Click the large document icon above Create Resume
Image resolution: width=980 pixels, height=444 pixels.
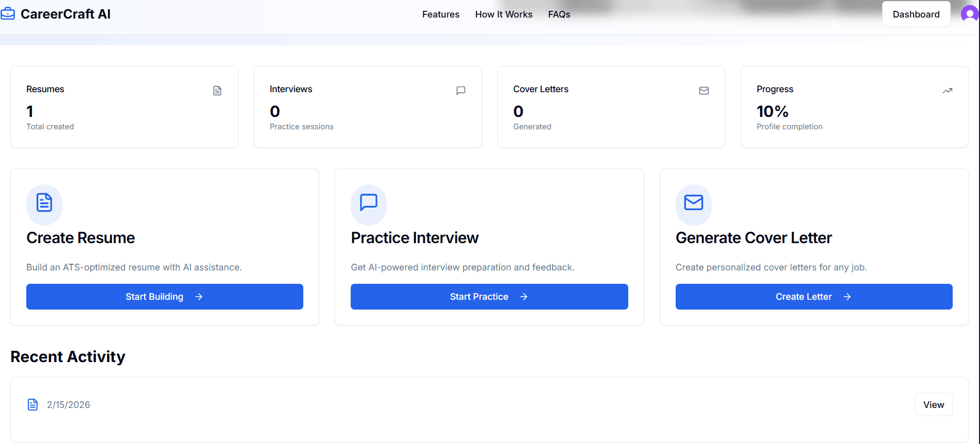(44, 202)
